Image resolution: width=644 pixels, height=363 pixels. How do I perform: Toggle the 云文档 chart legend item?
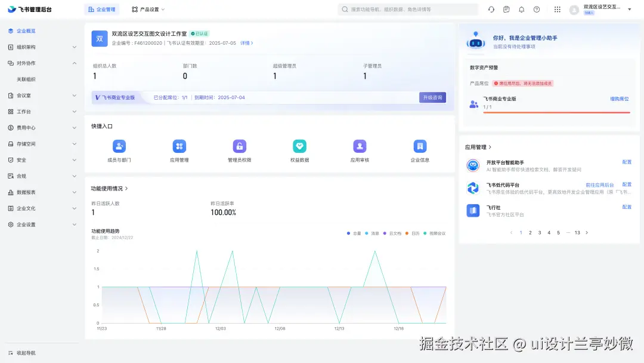point(392,233)
